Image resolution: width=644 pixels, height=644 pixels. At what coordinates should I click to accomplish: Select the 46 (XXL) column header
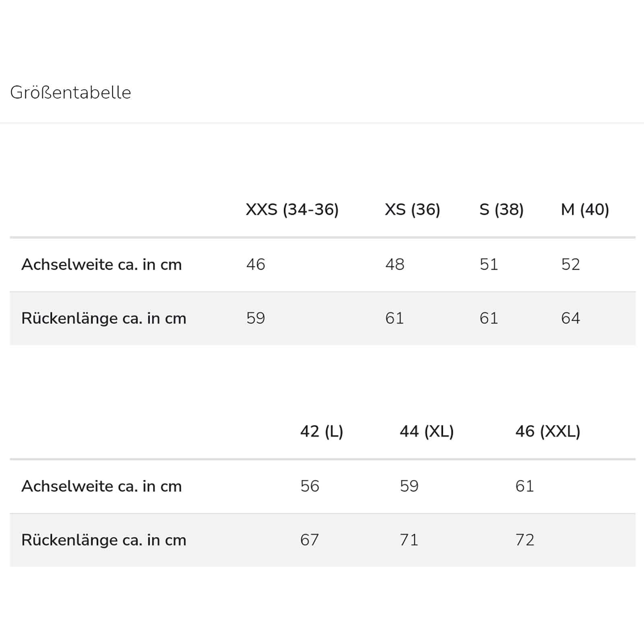click(x=547, y=431)
